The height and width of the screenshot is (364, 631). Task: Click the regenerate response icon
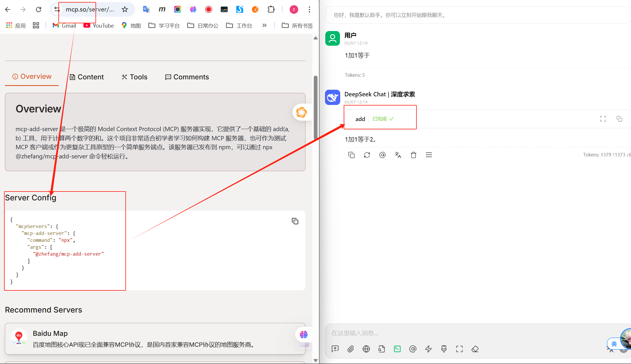[367, 155]
